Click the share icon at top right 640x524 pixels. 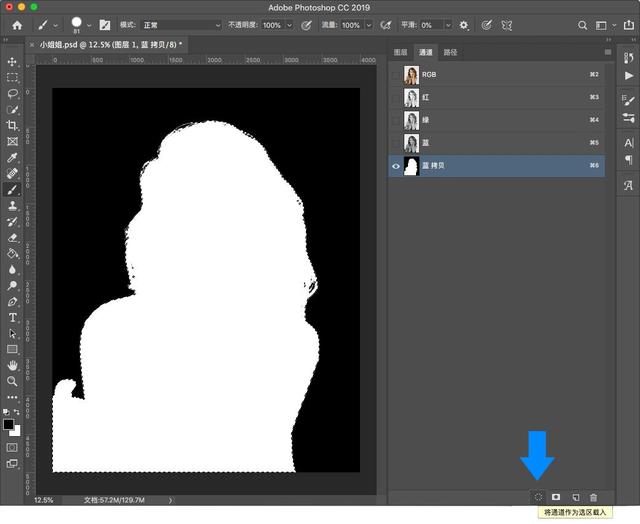click(x=629, y=25)
